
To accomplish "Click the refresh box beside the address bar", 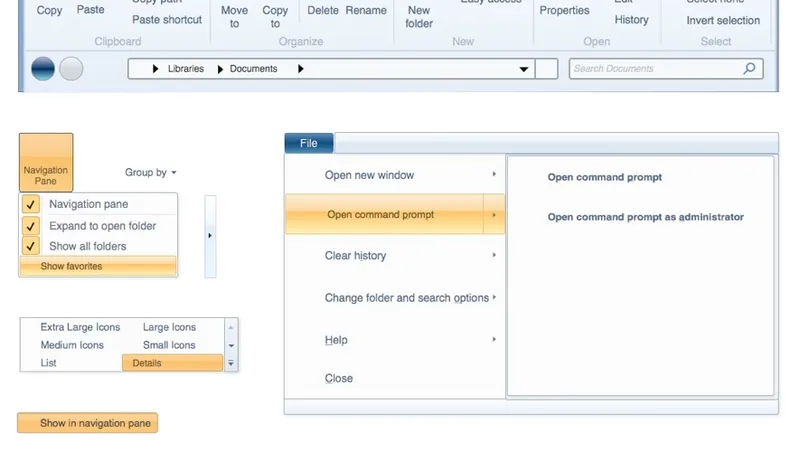I will coord(546,68).
